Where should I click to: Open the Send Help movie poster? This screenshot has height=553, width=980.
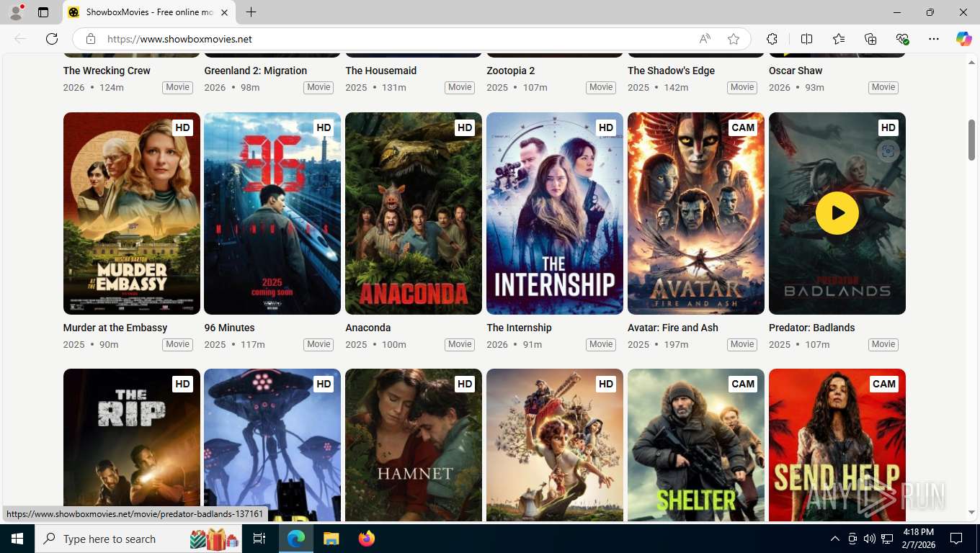tap(837, 445)
